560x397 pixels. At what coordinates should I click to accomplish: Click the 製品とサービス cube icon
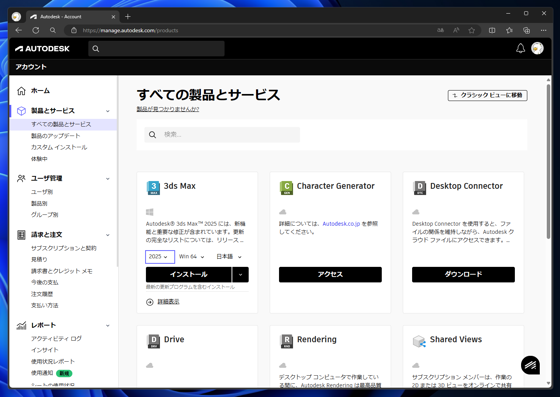pos(21,111)
